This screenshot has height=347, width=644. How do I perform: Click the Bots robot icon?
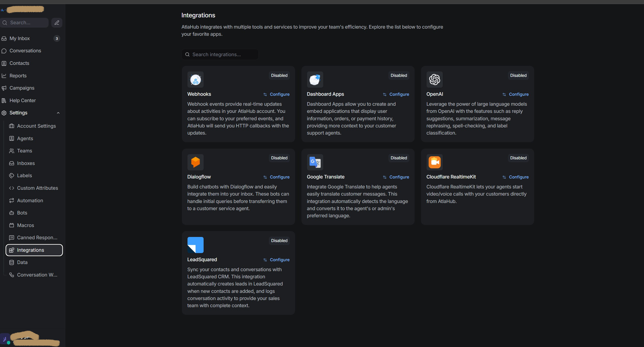[x=11, y=213]
